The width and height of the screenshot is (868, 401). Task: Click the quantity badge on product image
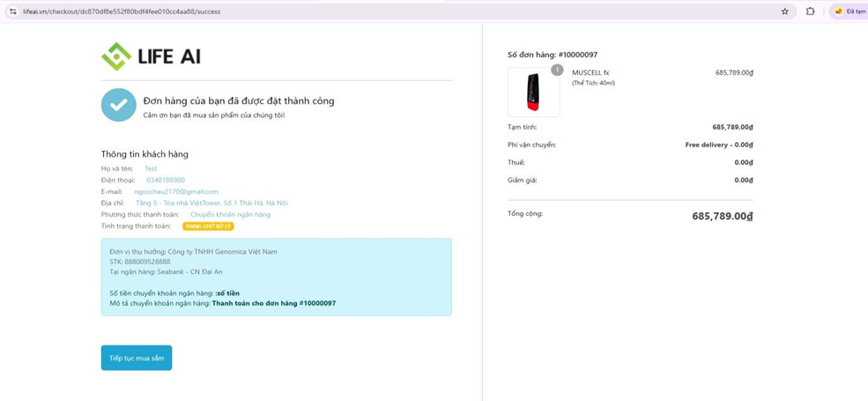pos(557,70)
